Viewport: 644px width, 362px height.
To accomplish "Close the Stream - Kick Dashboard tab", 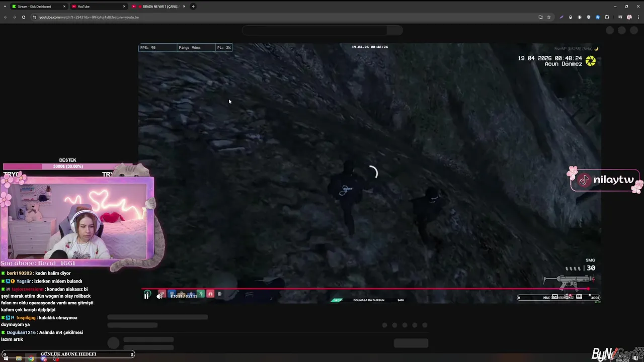I will [x=64, y=7].
